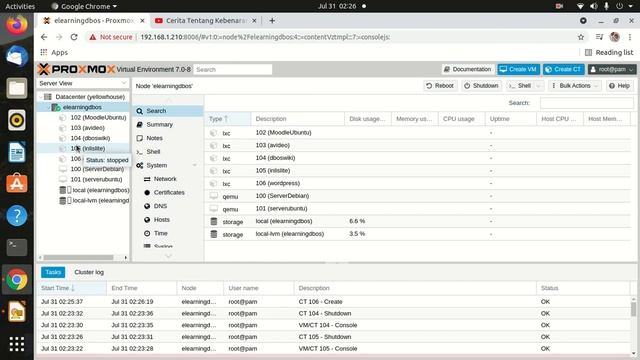Click Create VM
This screenshot has height=360, width=640.
pyautogui.click(x=518, y=69)
